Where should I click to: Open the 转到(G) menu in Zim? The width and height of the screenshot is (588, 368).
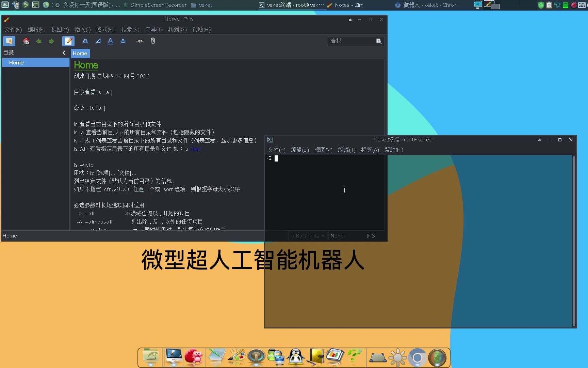click(177, 30)
